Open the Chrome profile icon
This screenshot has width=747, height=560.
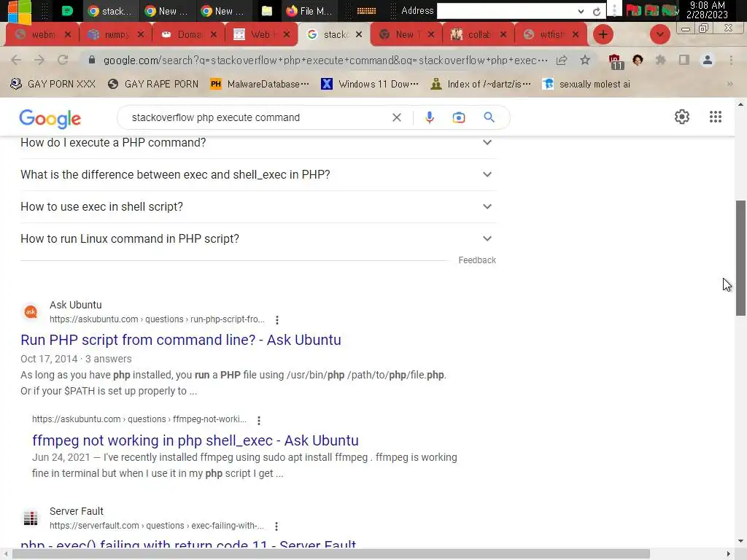pyautogui.click(x=708, y=60)
